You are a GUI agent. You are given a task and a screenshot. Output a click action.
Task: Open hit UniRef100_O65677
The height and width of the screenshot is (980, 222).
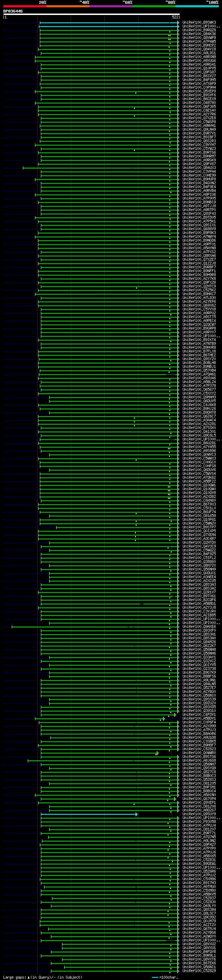pos(199,390)
